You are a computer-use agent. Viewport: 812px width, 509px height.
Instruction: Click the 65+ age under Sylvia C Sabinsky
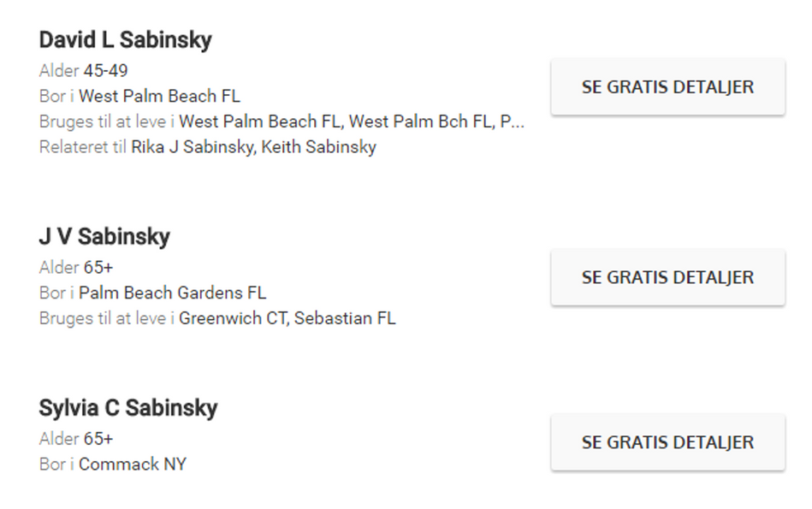click(x=98, y=439)
